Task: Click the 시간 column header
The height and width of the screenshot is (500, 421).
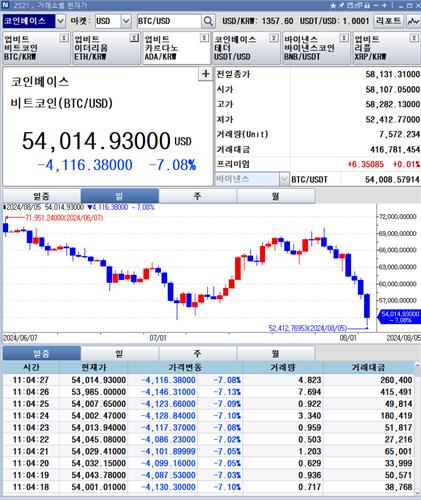Action: click(x=31, y=367)
